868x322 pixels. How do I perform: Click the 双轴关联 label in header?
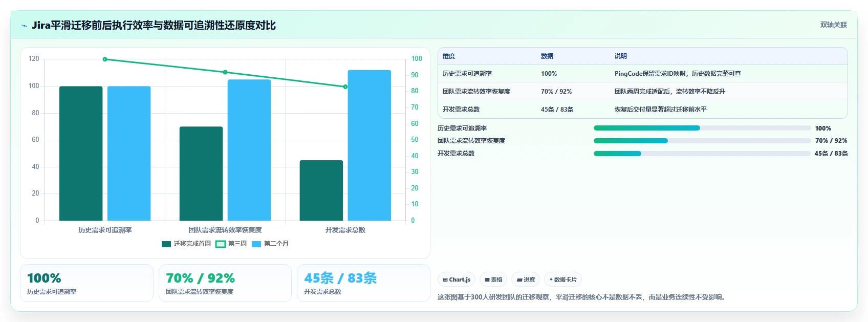tap(833, 25)
